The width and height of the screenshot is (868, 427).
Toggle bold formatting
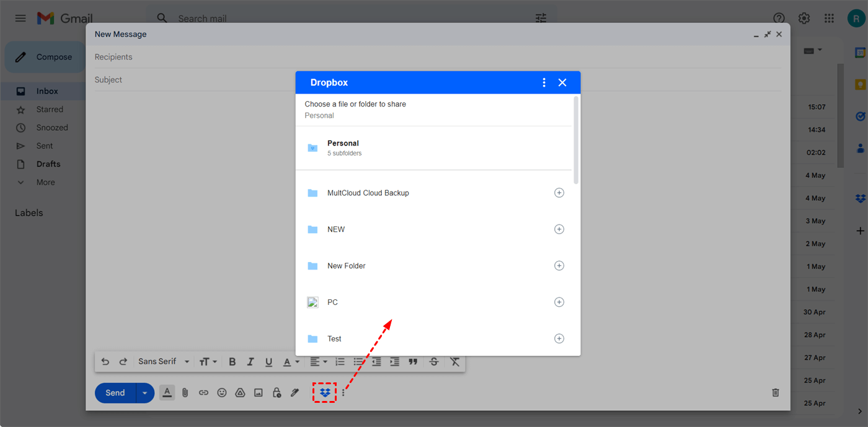click(x=232, y=362)
